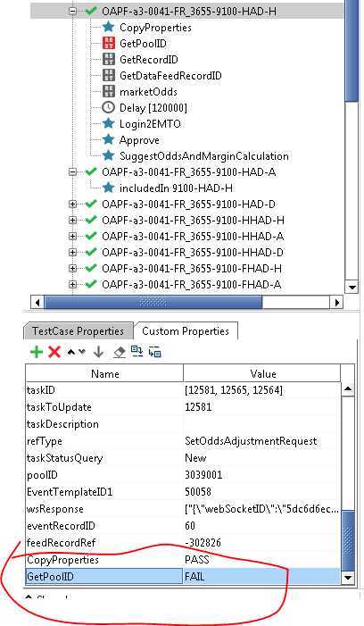Click the SetOddsAdjustmentRequest value cell
Image resolution: width=364 pixels, height=626 pixels.
(262, 441)
